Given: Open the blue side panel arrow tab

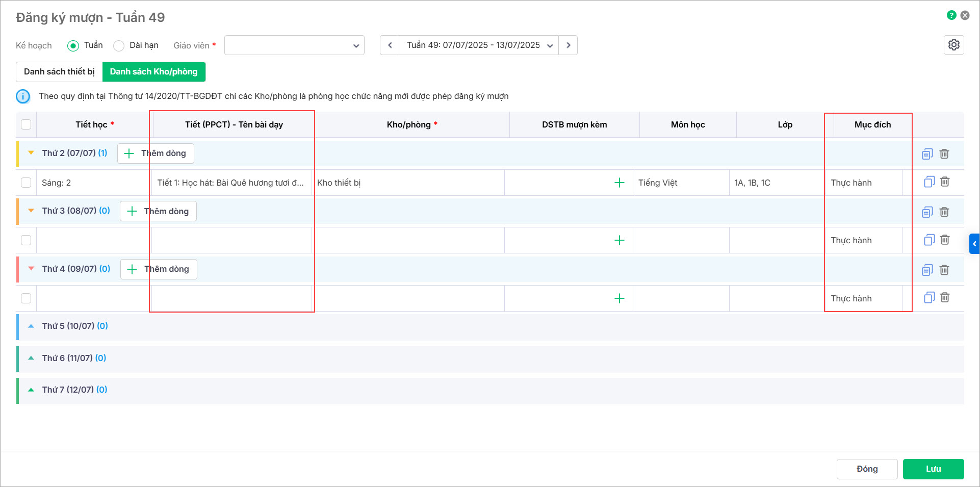Looking at the screenshot, I should [974, 244].
